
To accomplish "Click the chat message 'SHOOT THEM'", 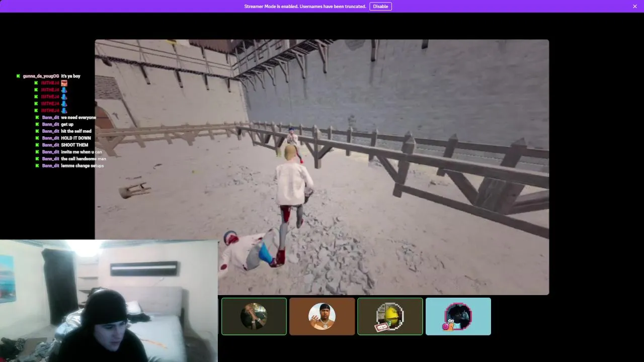I will click(x=74, y=145).
